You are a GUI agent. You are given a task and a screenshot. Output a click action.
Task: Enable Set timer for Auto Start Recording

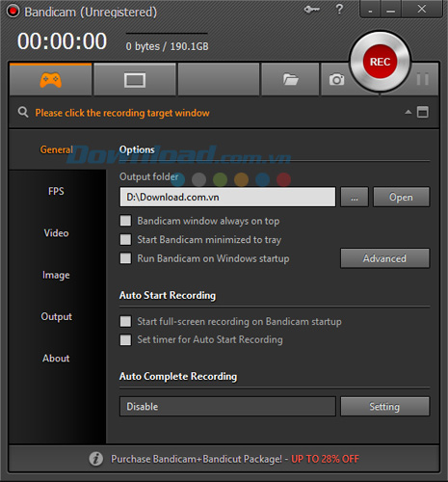125,339
